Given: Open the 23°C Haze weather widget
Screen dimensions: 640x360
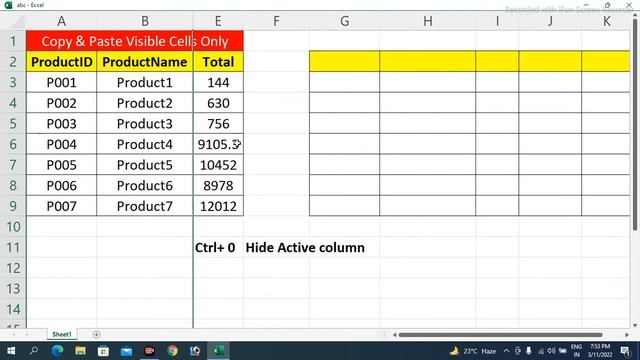Looking at the screenshot, I should [473, 351].
